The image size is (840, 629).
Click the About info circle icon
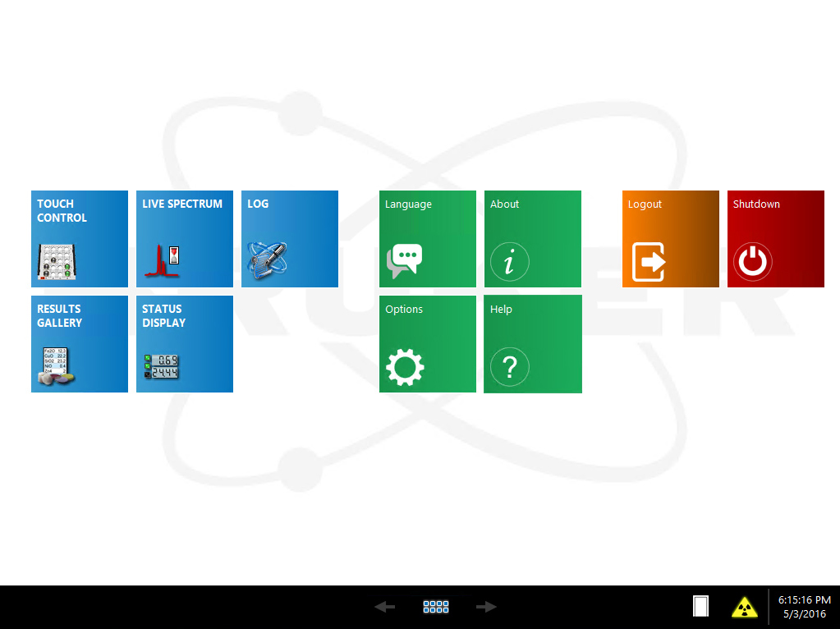(509, 263)
